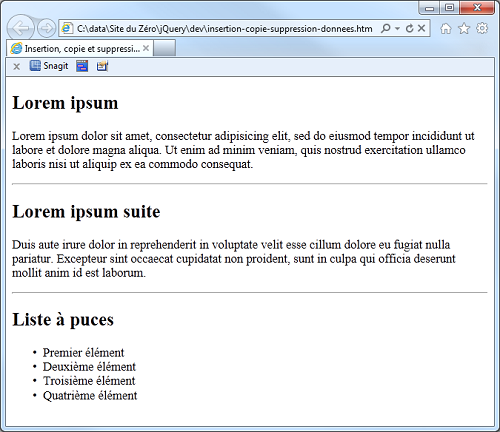Click the 'Troisième élément' list item

(x=89, y=381)
